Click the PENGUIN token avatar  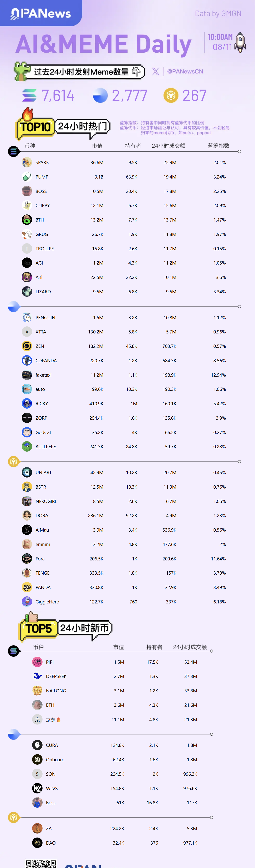click(27, 317)
